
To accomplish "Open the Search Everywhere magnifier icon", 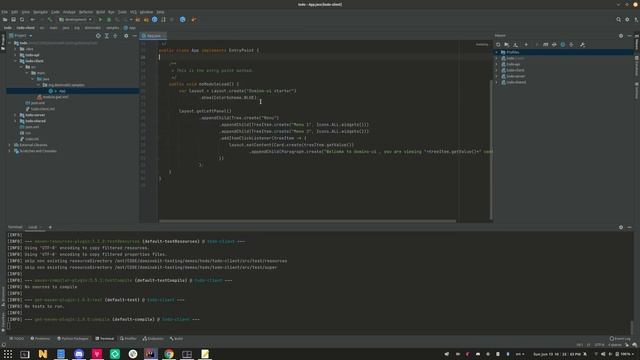I will pyautogui.click(x=618, y=20).
